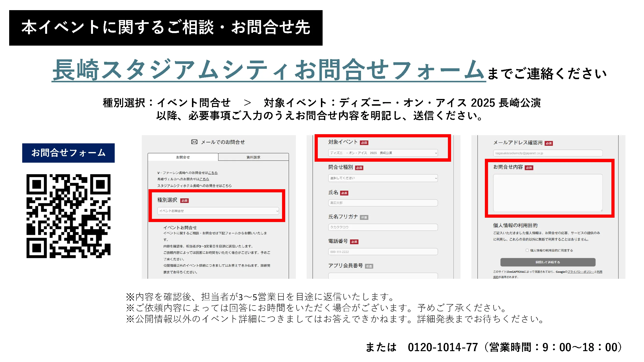Click the 必須 badge next to お問合せ内容
Viewport: 644px width, 362px height.
click(529, 168)
